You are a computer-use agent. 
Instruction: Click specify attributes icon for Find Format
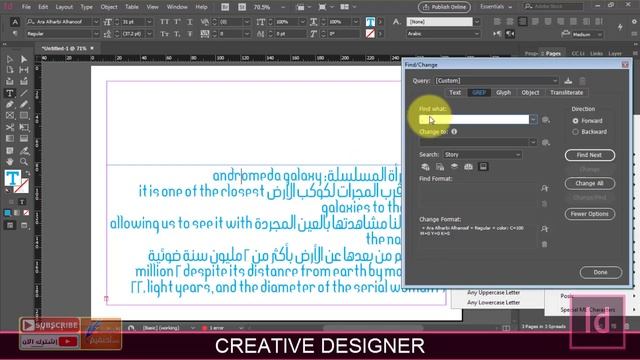[x=544, y=188]
